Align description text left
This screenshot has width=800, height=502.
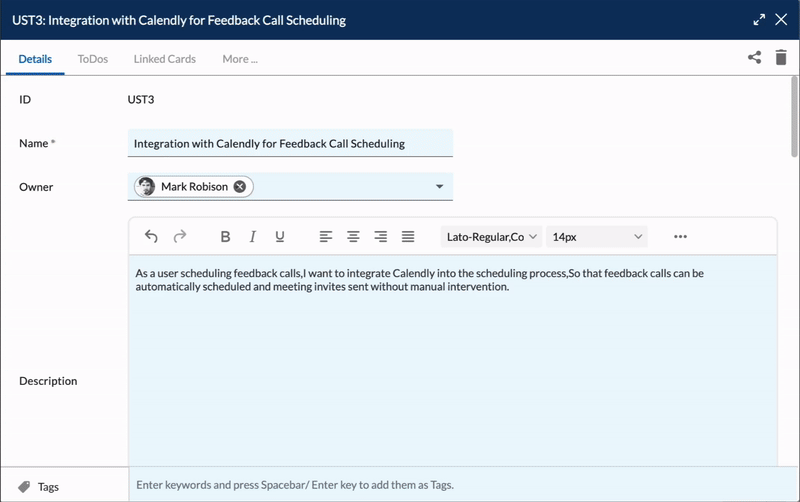326,237
